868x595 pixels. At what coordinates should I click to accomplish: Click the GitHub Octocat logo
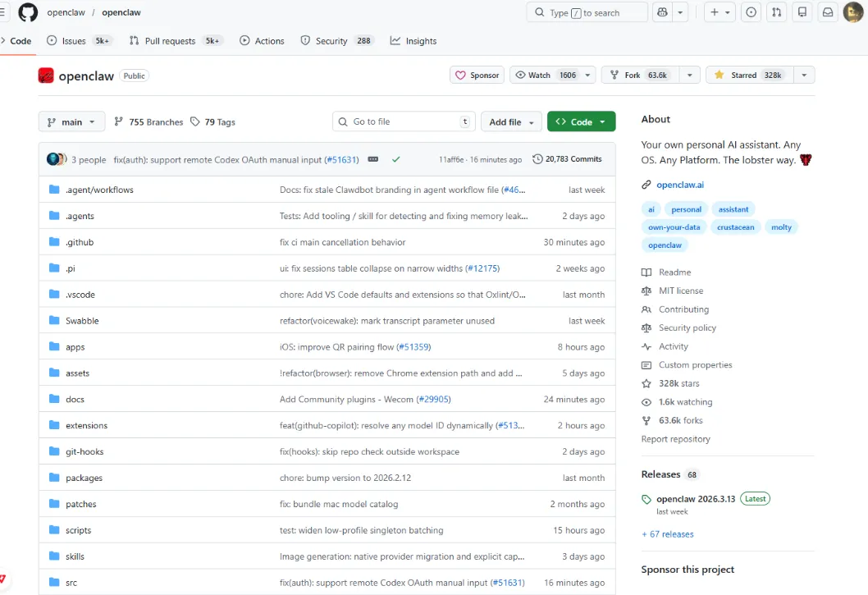(28, 12)
